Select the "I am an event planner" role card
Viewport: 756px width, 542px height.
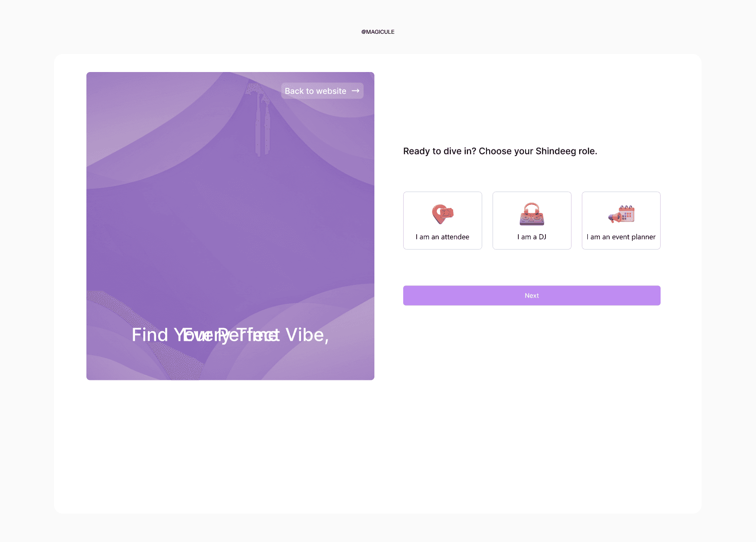(621, 221)
